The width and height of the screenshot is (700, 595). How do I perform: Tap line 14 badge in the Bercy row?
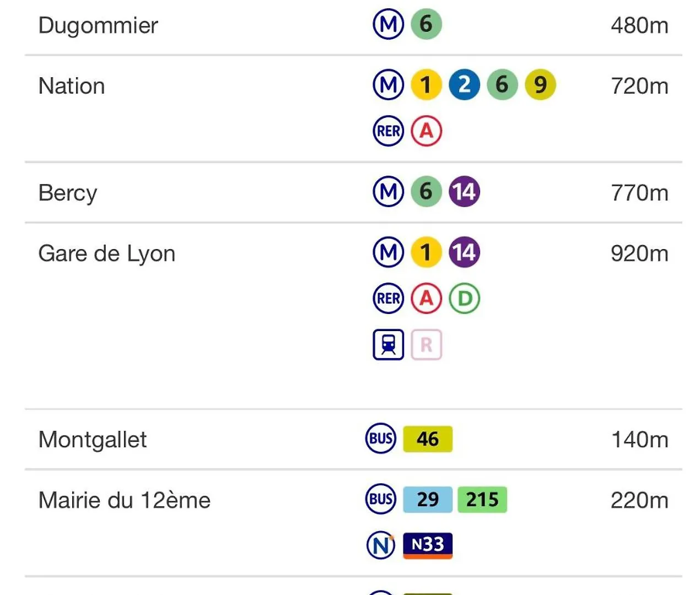(464, 191)
